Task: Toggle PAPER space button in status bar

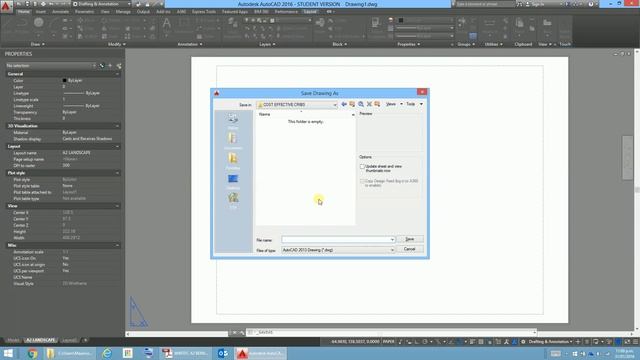Action: [x=388, y=342]
